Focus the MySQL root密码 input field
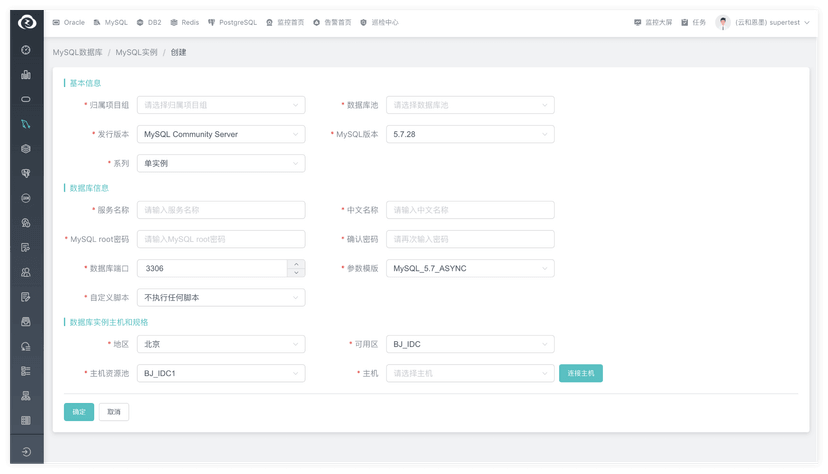 (221, 239)
